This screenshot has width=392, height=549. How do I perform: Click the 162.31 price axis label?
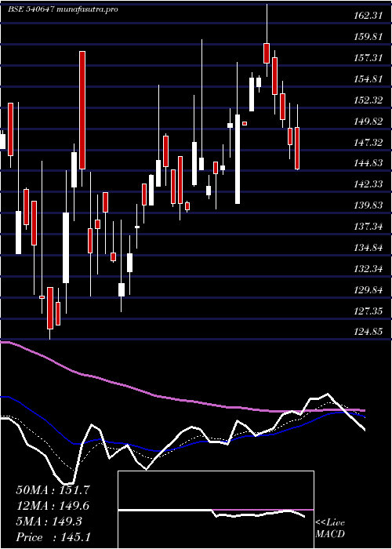click(x=369, y=16)
